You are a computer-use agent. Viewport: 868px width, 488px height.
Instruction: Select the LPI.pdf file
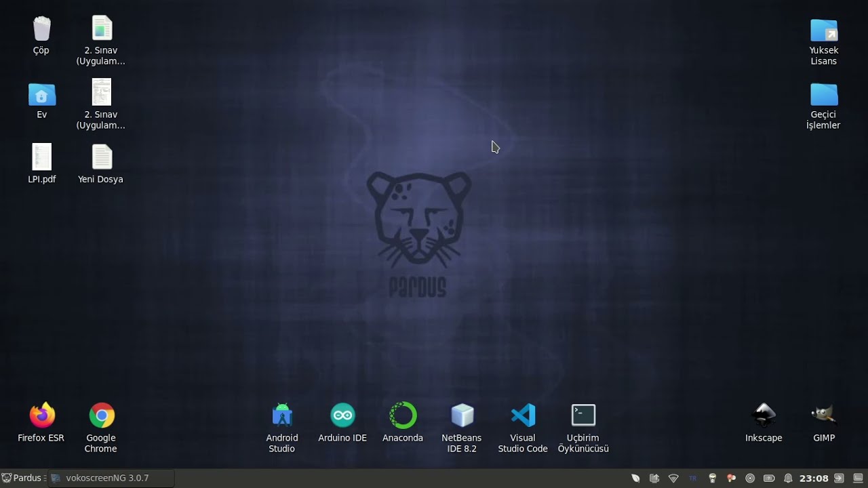point(41,164)
